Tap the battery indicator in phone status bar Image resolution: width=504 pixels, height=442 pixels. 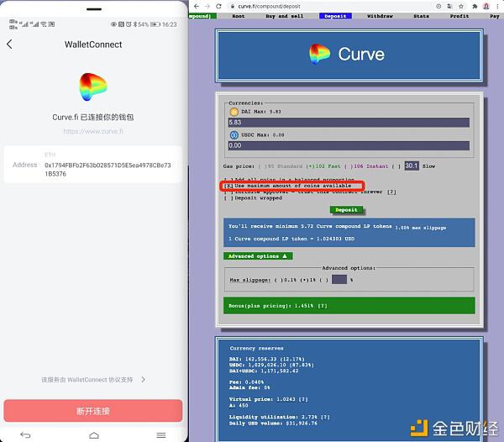click(x=155, y=24)
